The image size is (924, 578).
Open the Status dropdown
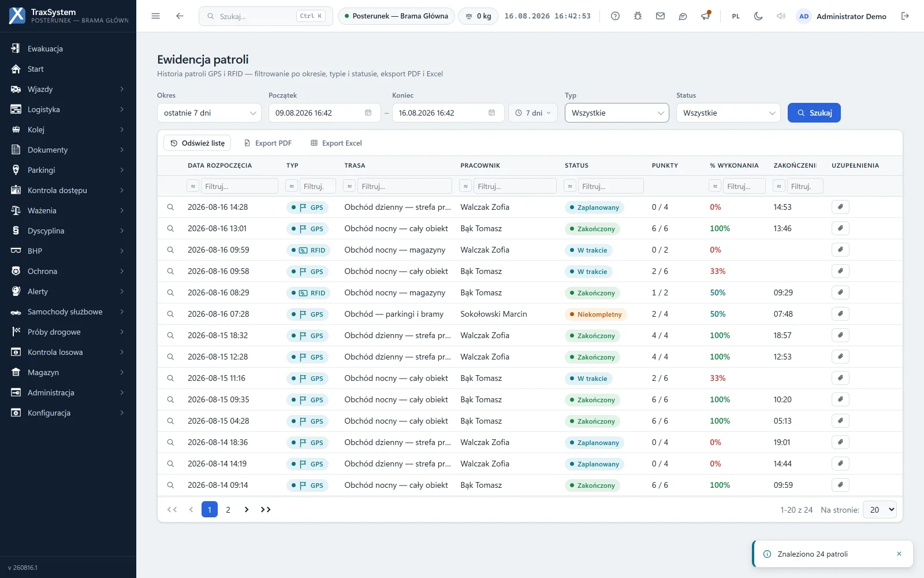coord(728,113)
